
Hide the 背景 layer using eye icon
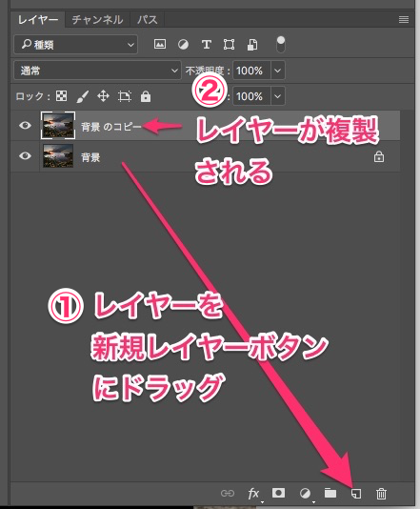25,156
